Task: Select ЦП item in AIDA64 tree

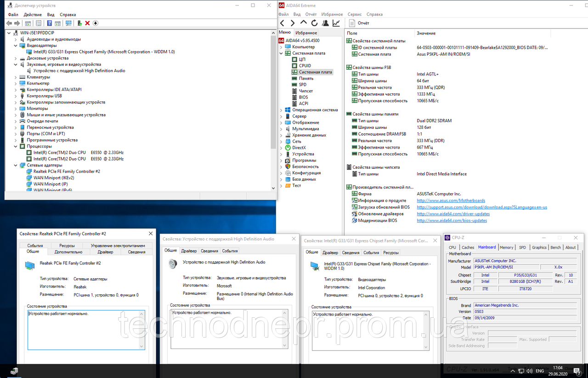Action: 302,59
